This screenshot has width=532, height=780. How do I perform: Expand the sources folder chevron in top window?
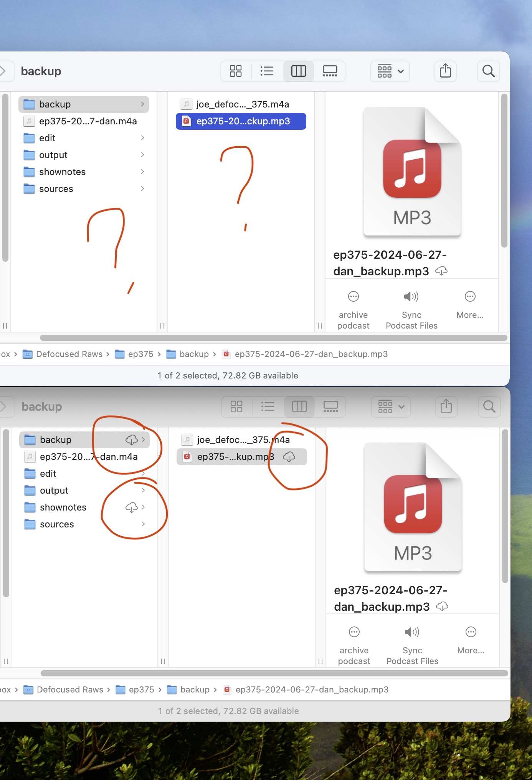[x=142, y=188]
